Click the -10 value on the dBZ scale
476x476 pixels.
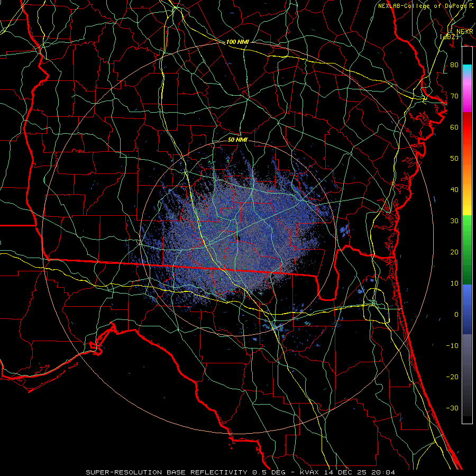452,345
